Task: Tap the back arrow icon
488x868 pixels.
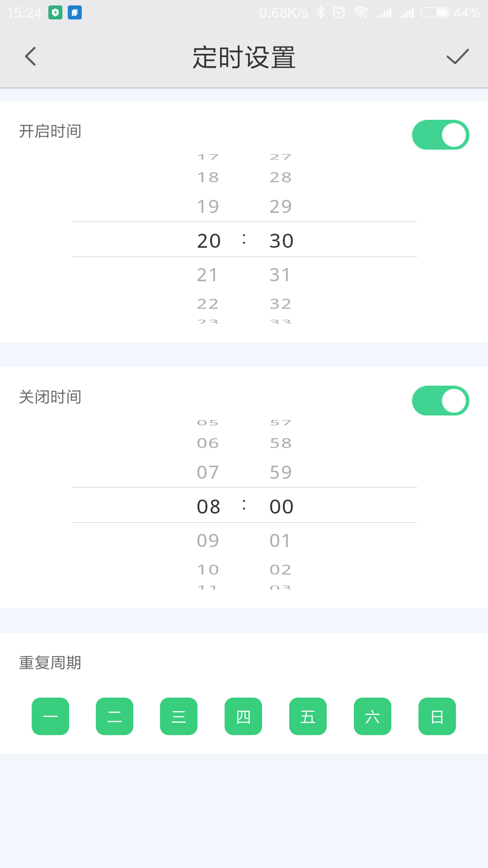Action: click(31, 57)
